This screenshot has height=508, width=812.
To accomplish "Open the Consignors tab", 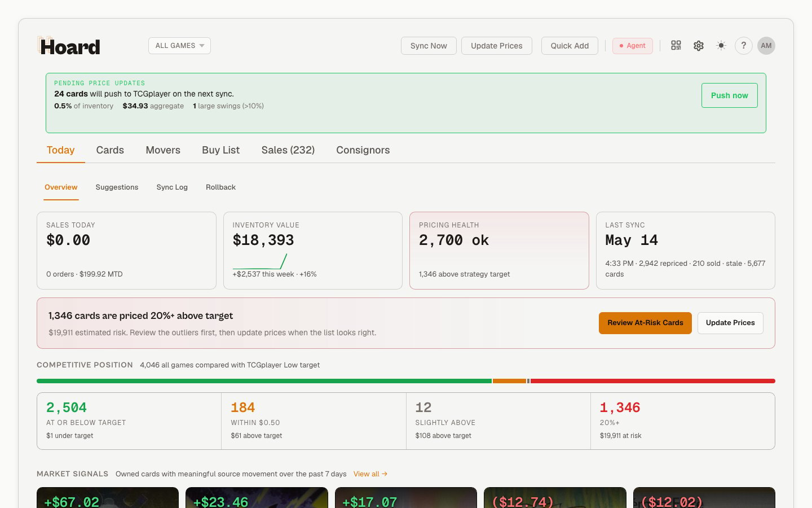I will coord(363,150).
